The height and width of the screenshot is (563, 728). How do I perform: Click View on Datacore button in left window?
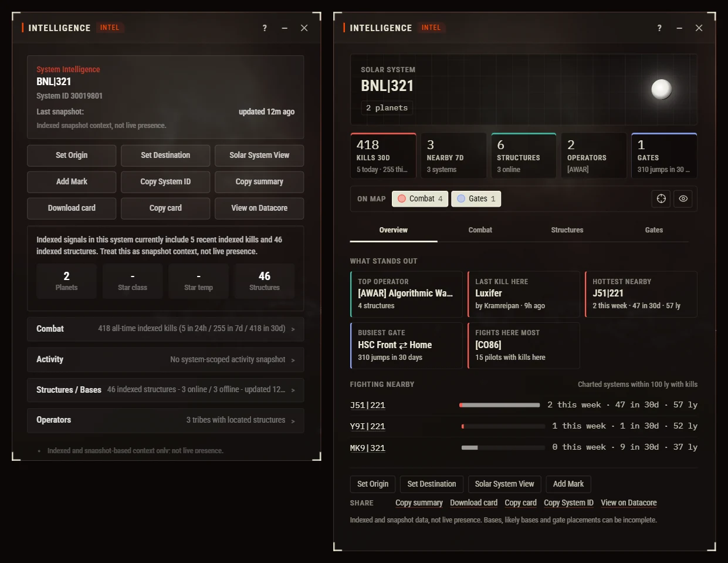pyautogui.click(x=259, y=208)
